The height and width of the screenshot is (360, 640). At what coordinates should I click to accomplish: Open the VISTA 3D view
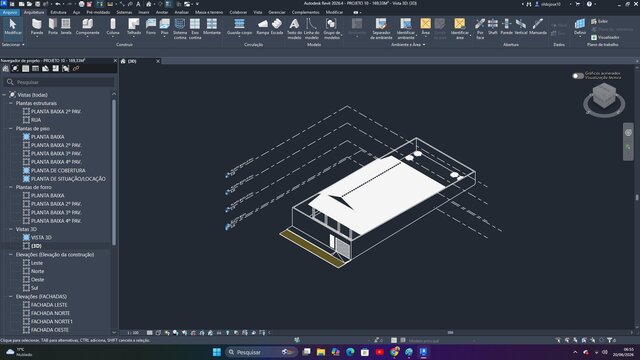41,238
